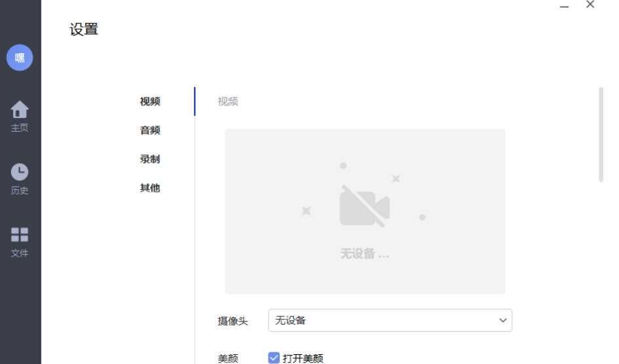Go to the Home (主页) house icon
The height and width of the screenshot is (364, 619).
20,109
